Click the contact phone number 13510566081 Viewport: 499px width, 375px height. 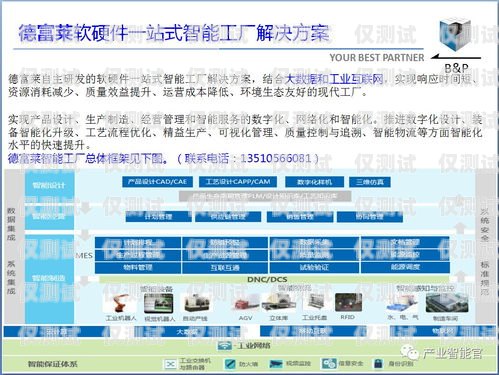pos(275,158)
